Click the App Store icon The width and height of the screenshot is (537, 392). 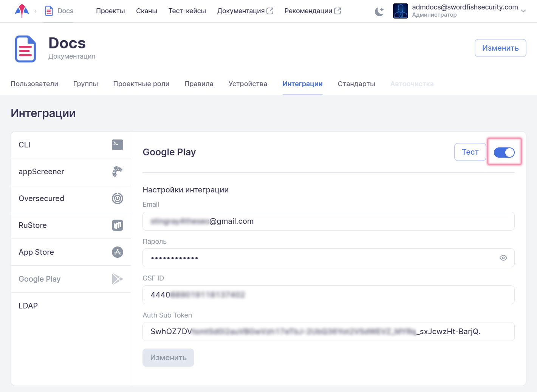tap(118, 252)
